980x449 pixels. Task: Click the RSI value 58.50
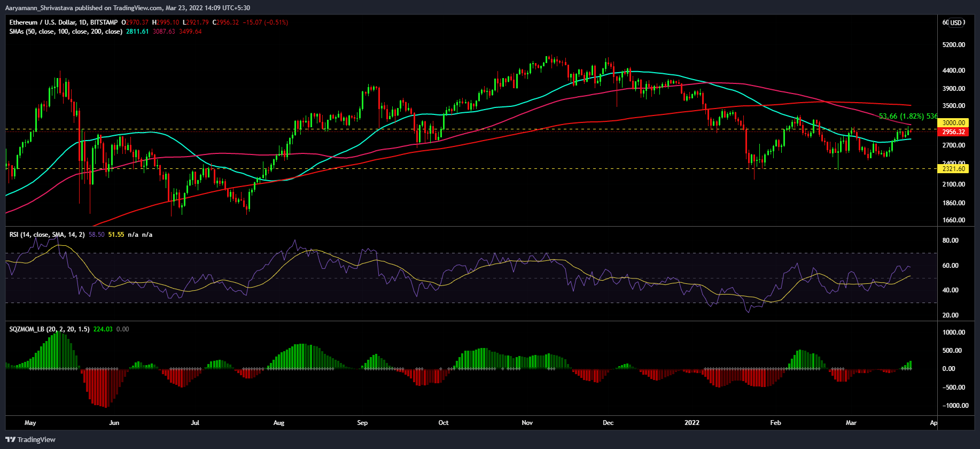(96, 235)
